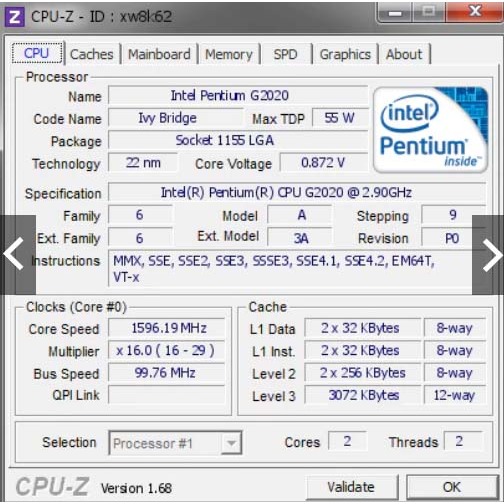Click the L1 Data size 2 x 32 KBytes
The height and width of the screenshot is (504, 504).
(363, 328)
